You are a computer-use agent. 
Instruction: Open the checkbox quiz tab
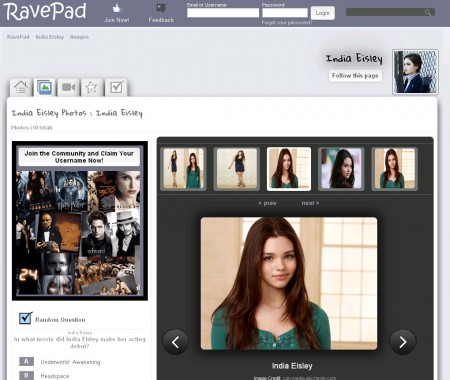(116, 88)
